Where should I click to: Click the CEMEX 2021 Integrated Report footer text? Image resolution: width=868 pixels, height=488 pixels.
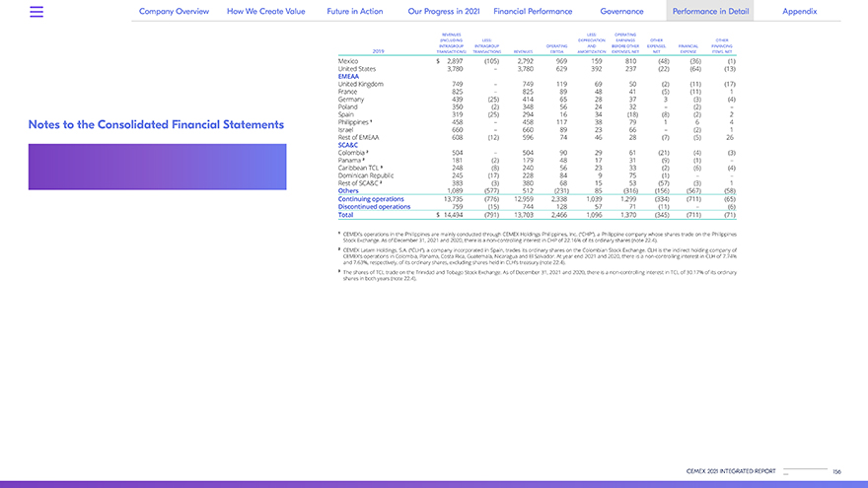(731, 472)
